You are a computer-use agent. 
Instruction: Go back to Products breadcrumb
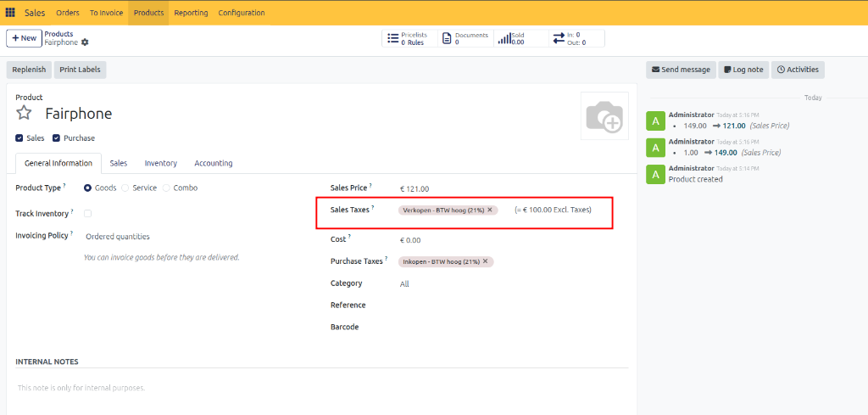coord(58,34)
